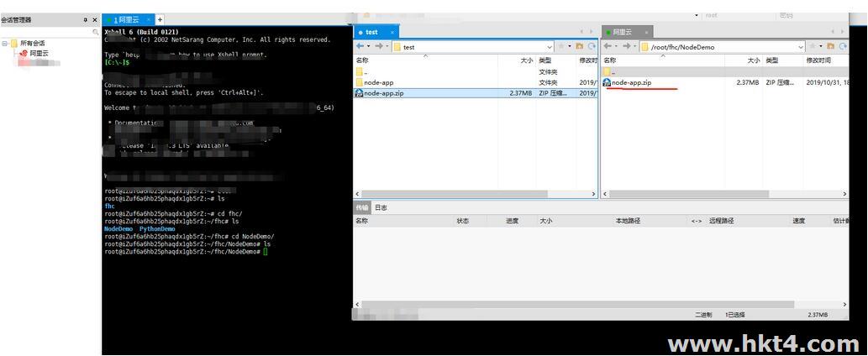This screenshot has height=356, width=868.
Task: Select the 阿里云 session in session tree
Action: [x=34, y=54]
